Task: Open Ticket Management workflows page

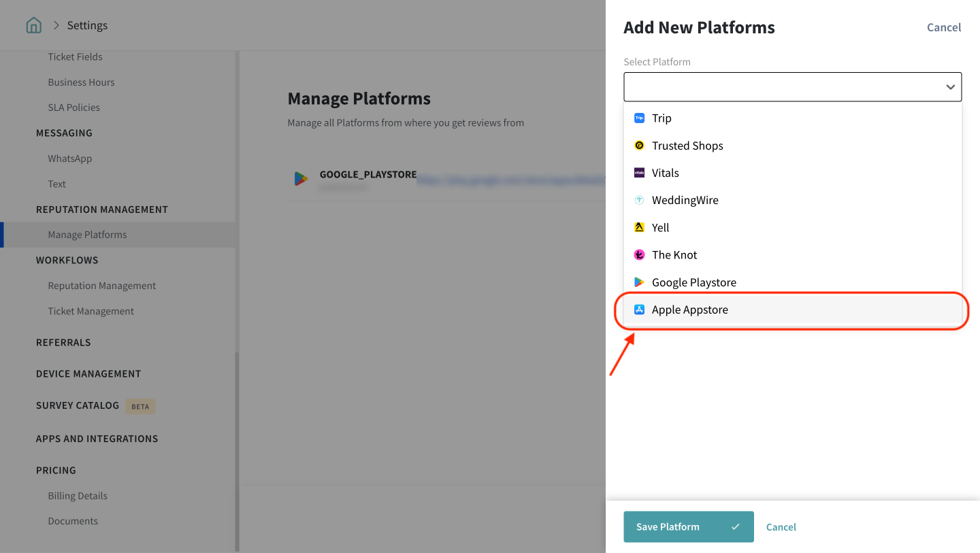Action: (x=91, y=312)
